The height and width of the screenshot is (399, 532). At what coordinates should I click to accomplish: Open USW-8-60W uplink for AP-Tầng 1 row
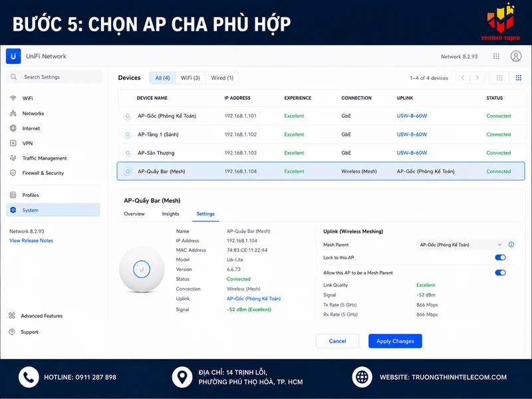(412, 135)
